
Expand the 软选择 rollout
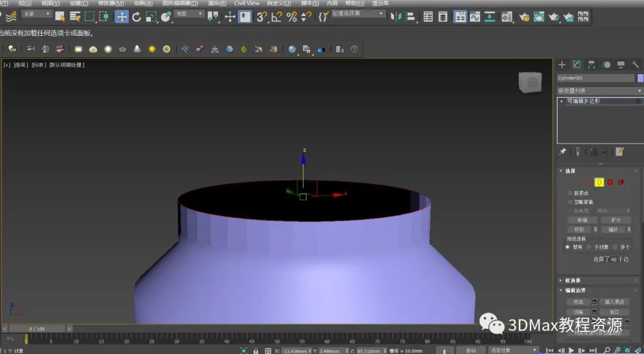(572, 281)
